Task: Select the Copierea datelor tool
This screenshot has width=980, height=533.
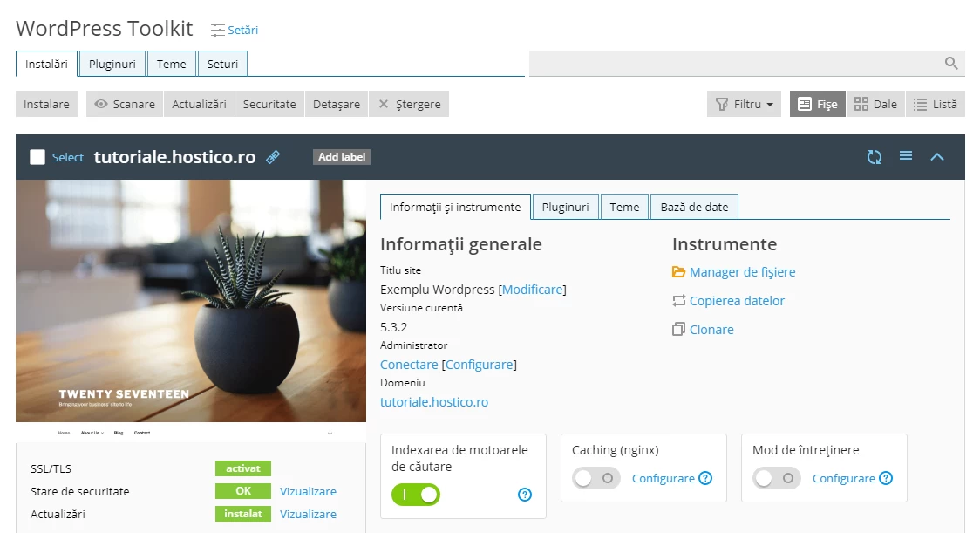Action: pos(737,300)
